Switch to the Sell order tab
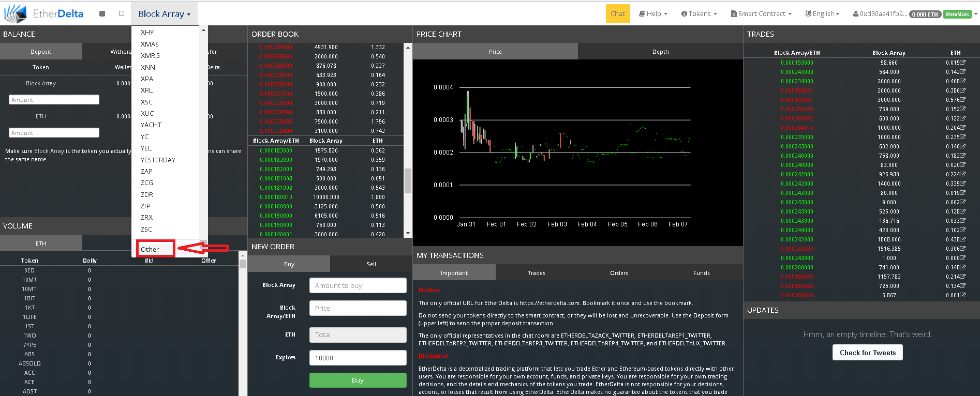The height and width of the screenshot is (396, 980). 371,264
